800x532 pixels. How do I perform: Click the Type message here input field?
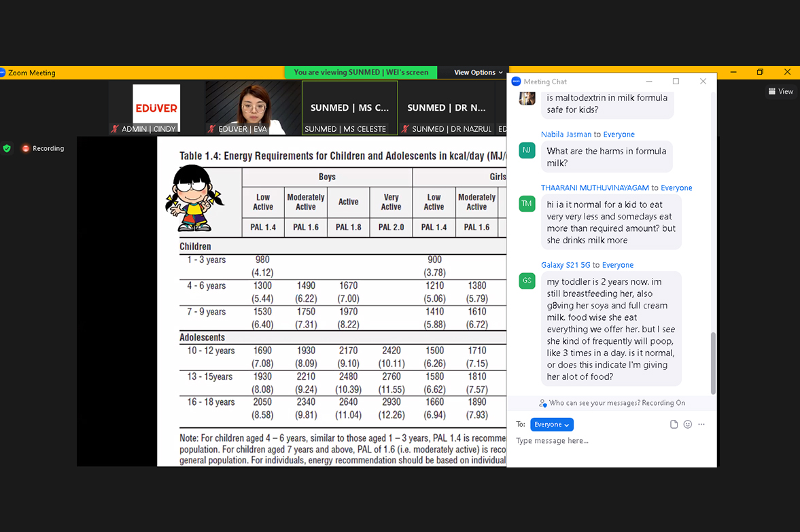click(x=611, y=441)
